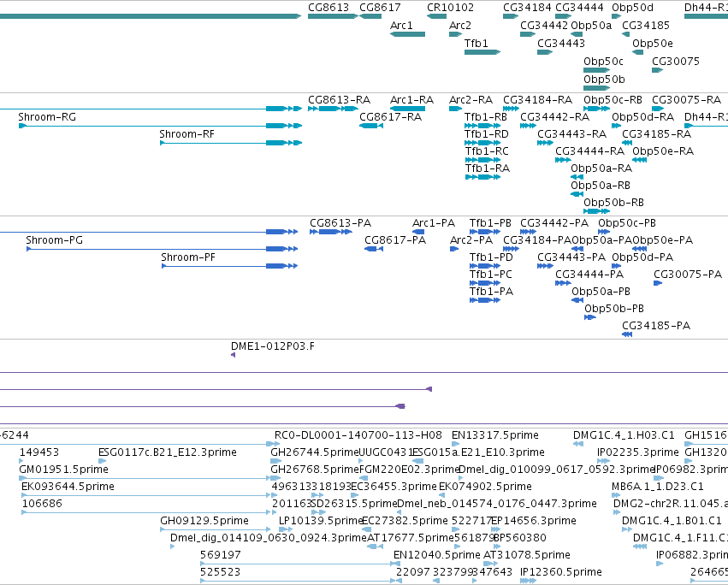728x585 pixels.
Task: Click the Obp50b gene label
Action: point(605,80)
